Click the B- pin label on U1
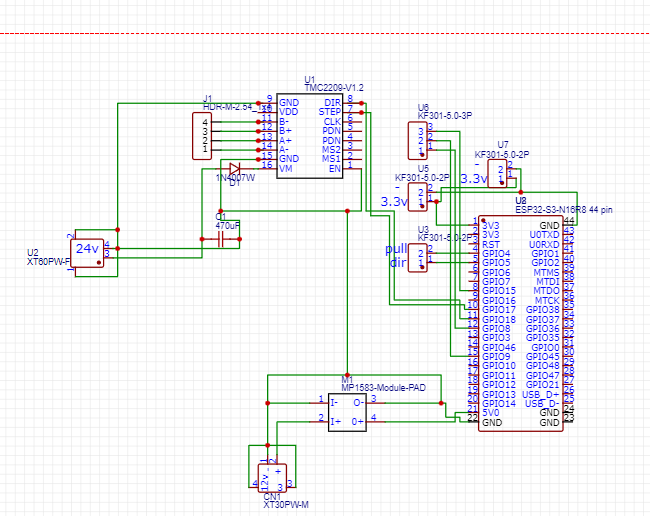Image resolution: width=650 pixels, height=516 pixels. click(x=284, y=122)
